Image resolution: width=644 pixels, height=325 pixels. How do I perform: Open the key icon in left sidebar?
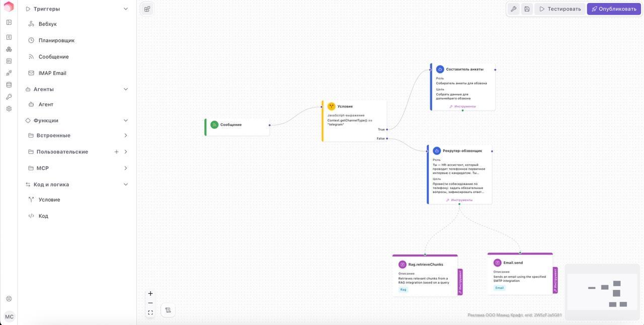tap(9, 97)
